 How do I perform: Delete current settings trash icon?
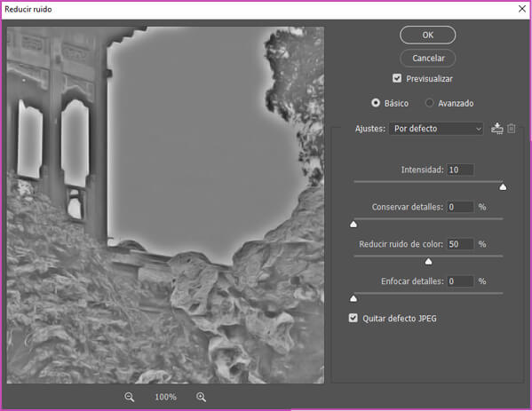tap(512, 129)
